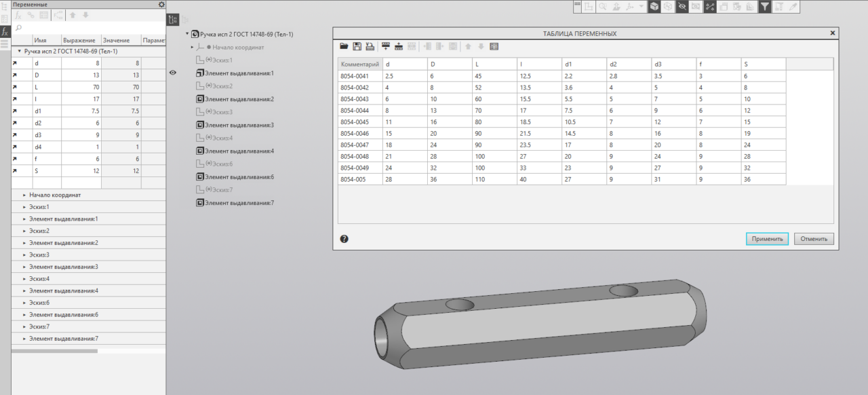Image resolution: width=868 pixels, height=395 pixels.
Task: Open the model tree sidebar icon
Action: 5,7
